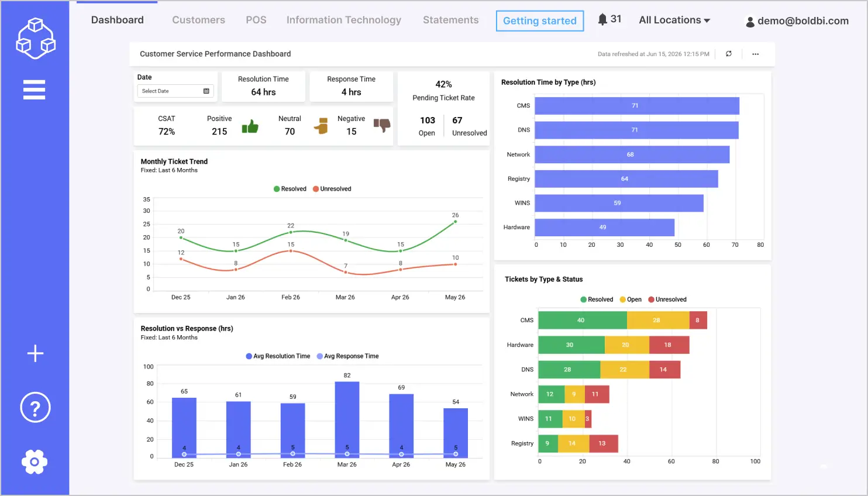Open the dashboard more options ellipsis

coord(755,54)
